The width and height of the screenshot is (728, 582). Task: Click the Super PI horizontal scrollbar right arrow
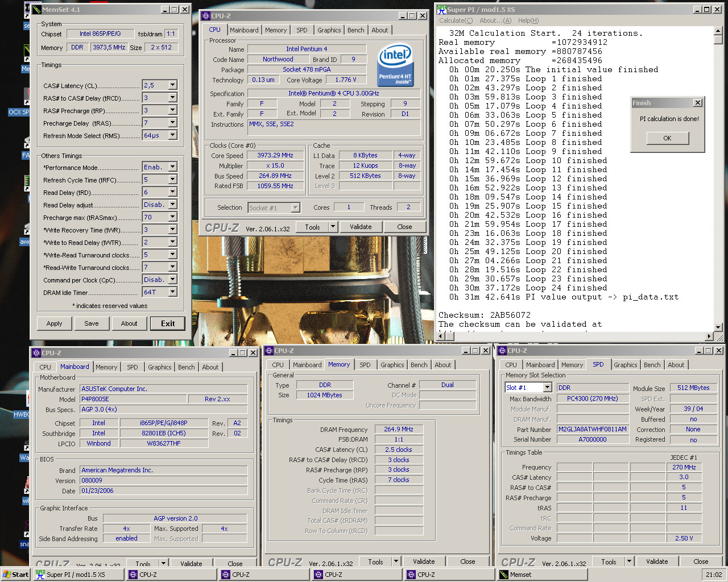point(709,336)
